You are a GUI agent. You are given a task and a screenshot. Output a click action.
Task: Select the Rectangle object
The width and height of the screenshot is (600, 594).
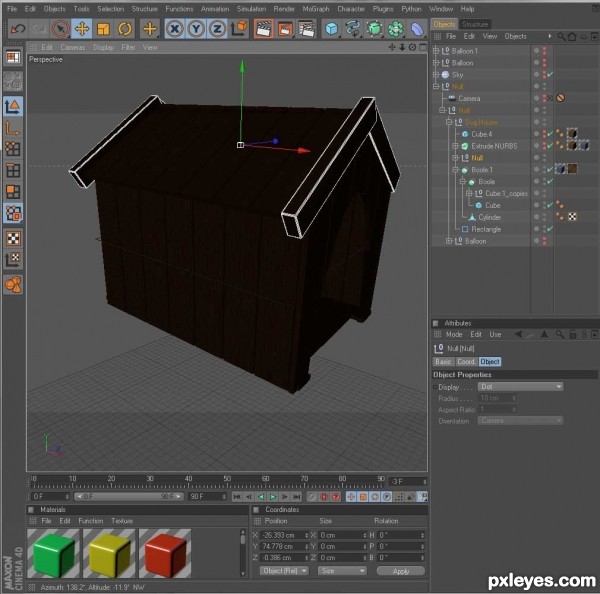click(x=486, y=229)
